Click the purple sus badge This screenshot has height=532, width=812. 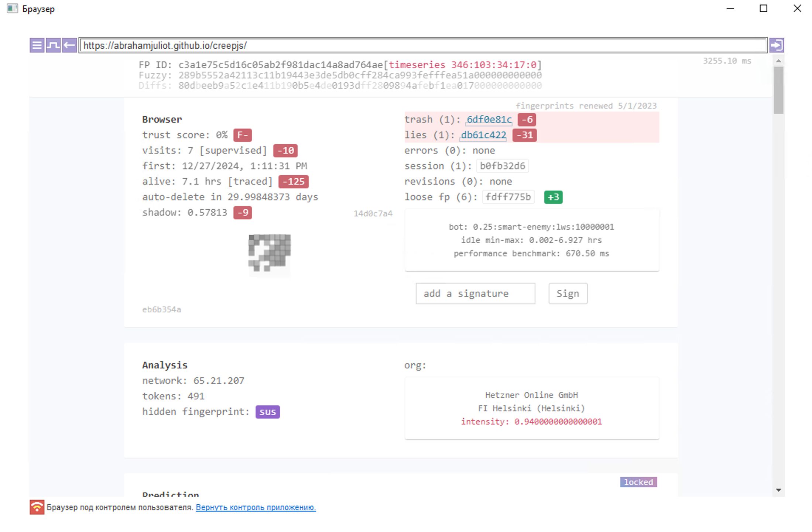tap(267, 412)
